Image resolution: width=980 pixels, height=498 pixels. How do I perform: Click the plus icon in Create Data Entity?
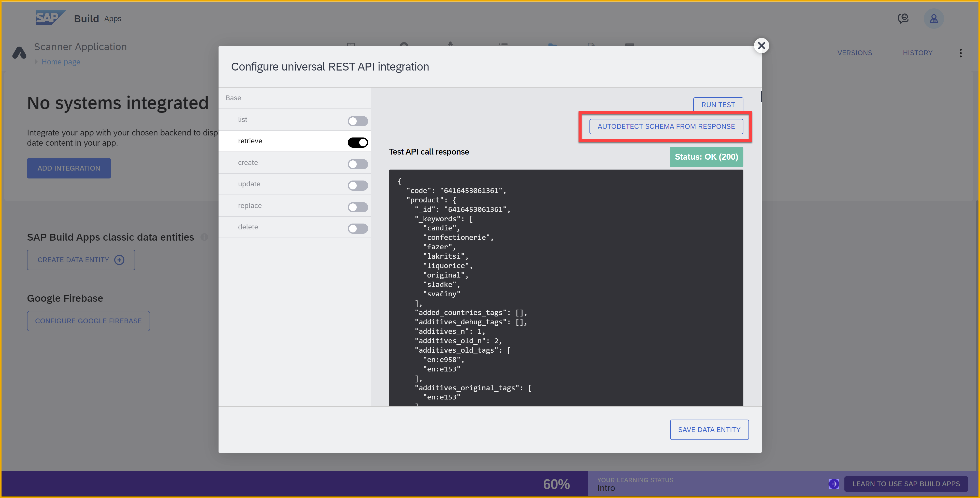pyautogui.click(x=120, y=260)
